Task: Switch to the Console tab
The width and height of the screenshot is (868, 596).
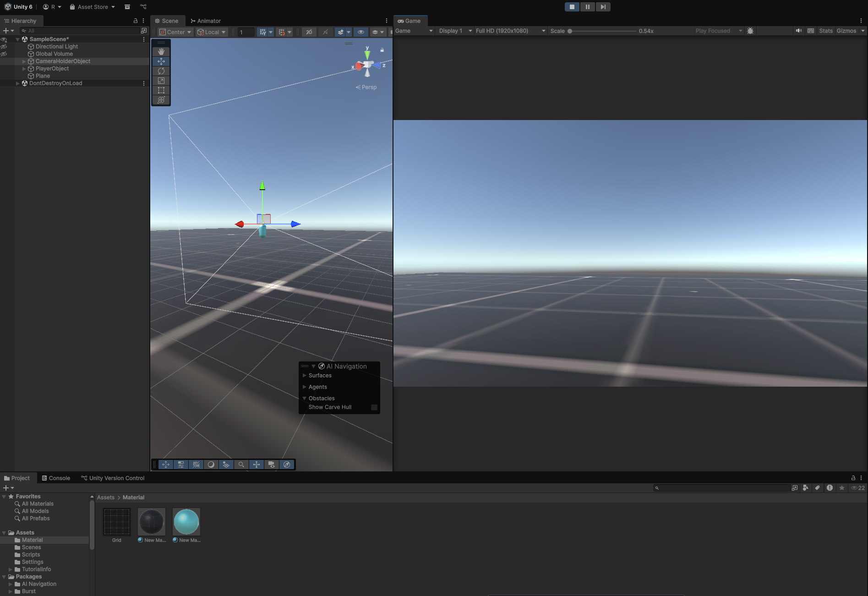Action: [x=56, y=478]
